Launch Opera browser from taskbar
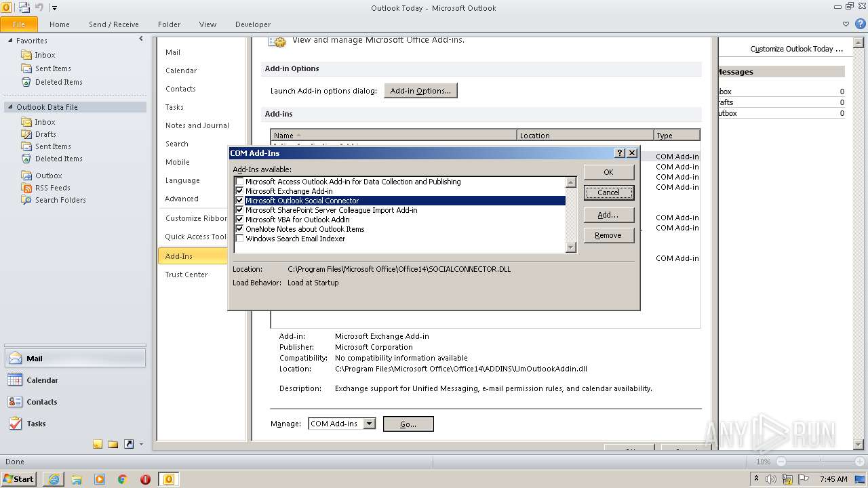868x488 pixels. [145, 479]
